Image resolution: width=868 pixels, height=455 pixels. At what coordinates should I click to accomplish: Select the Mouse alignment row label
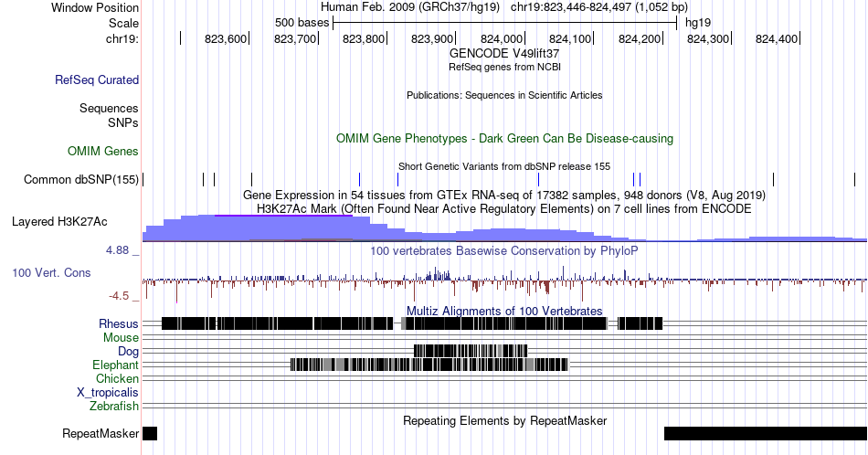[x=122, y=338]
